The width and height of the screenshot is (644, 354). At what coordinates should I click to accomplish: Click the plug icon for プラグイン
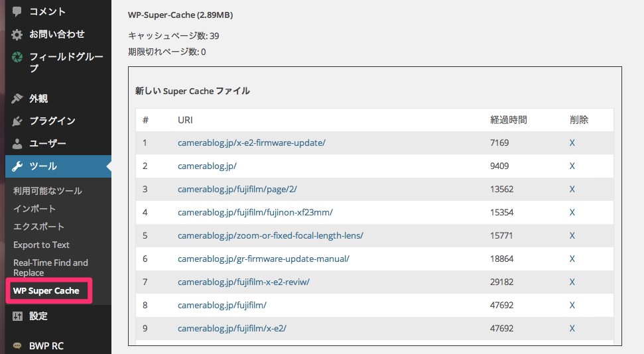17,121
